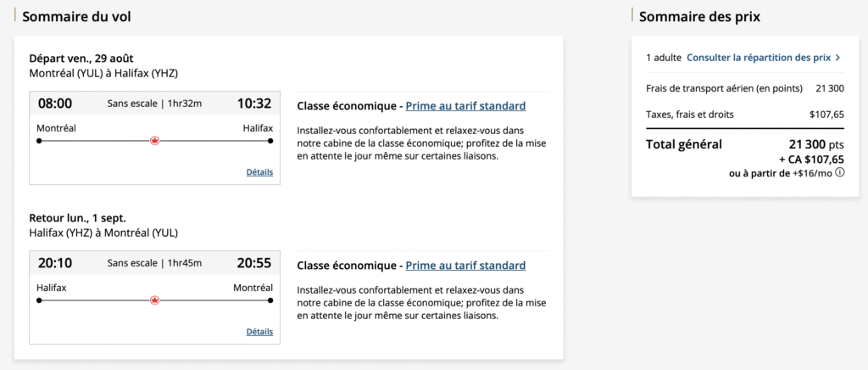This screenshot has width=868, height=370.
Task: Click the Départ ven., 29 août heading
Action: (x=81, y=58)
